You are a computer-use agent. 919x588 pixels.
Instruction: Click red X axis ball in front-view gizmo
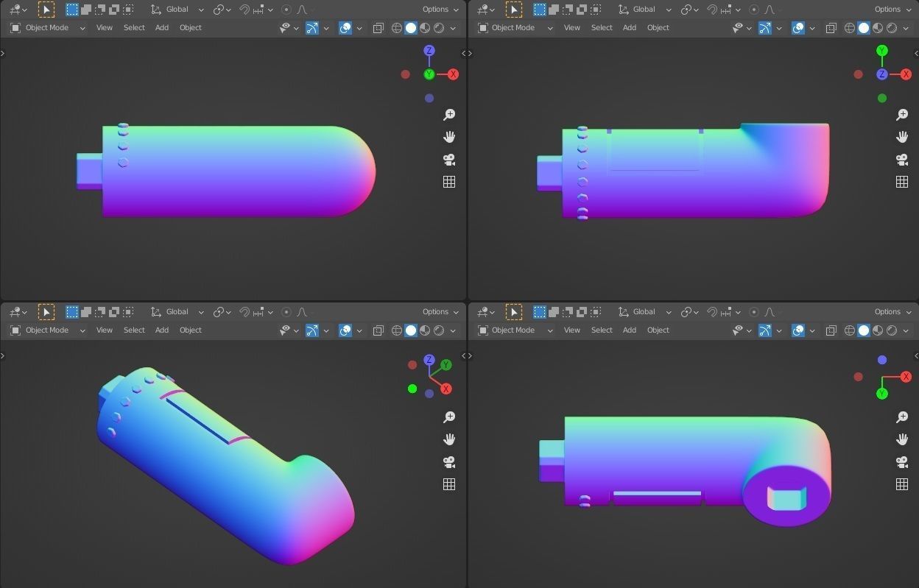pos(453,74)
